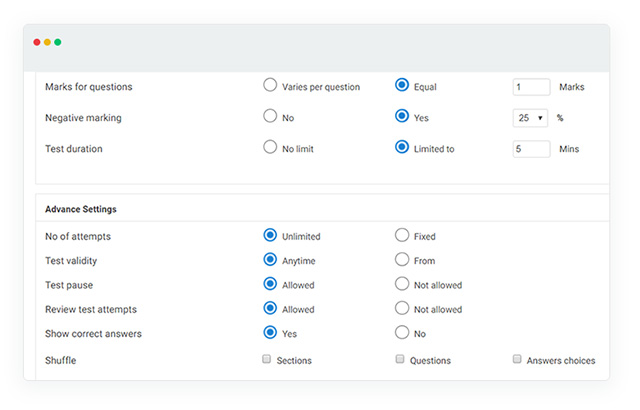640x410 pixels.
Task: Set Test pause to Allowed
Action: 270,284
